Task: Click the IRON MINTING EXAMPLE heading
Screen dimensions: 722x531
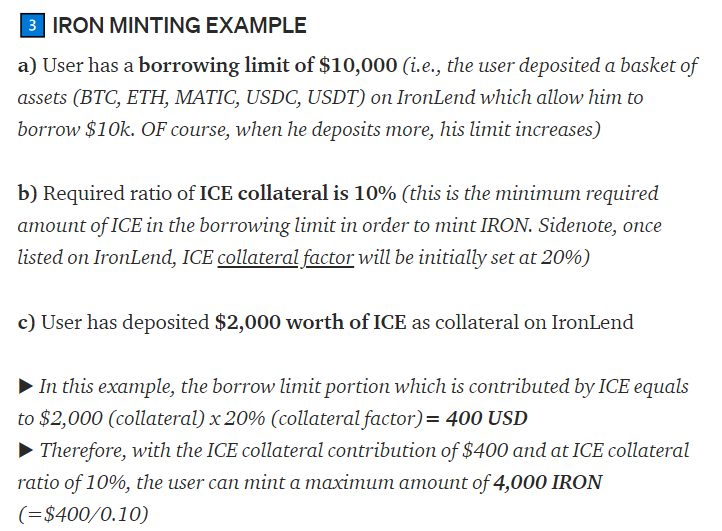Action: tap(179, 25)
